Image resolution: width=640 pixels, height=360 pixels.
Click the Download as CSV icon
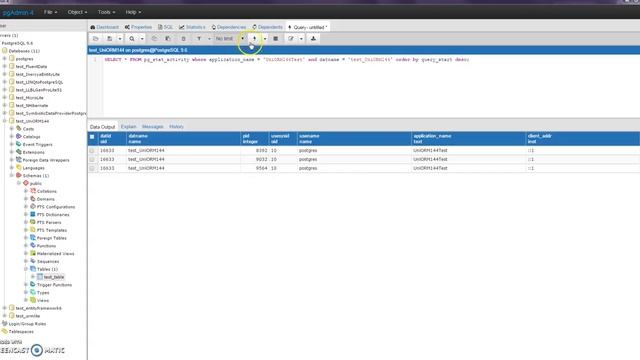pos(313,39)
